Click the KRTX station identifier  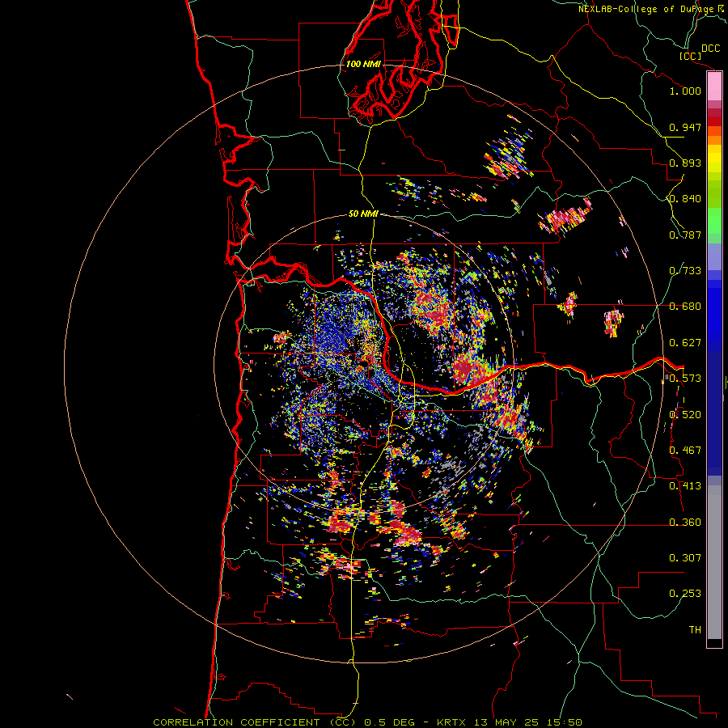pyautogui.click(x=453, y=722)
